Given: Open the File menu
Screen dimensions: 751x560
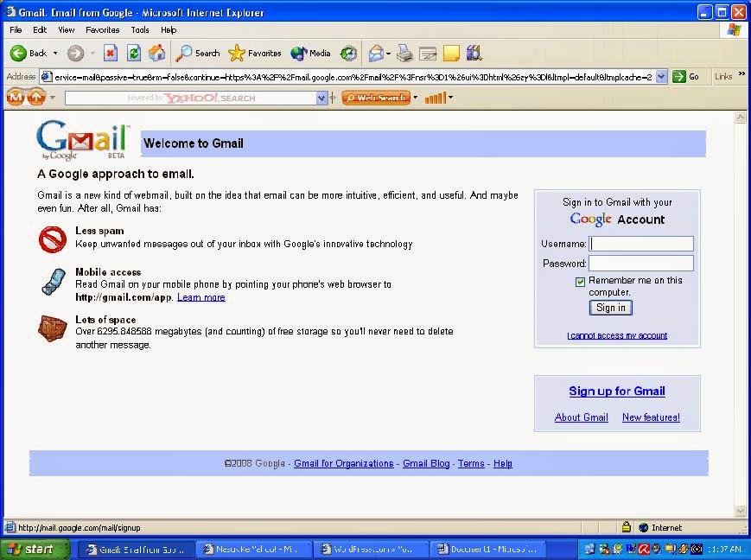Looking at the screenshot, I should tap(16, 29).
